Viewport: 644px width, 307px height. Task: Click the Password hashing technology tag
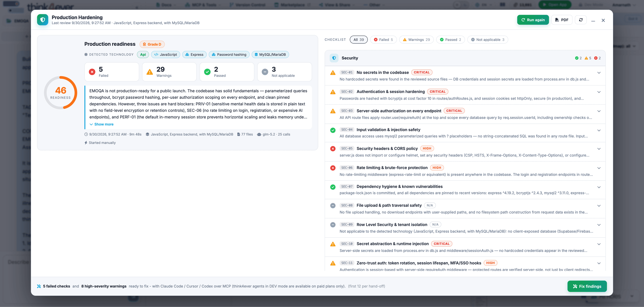229,55
